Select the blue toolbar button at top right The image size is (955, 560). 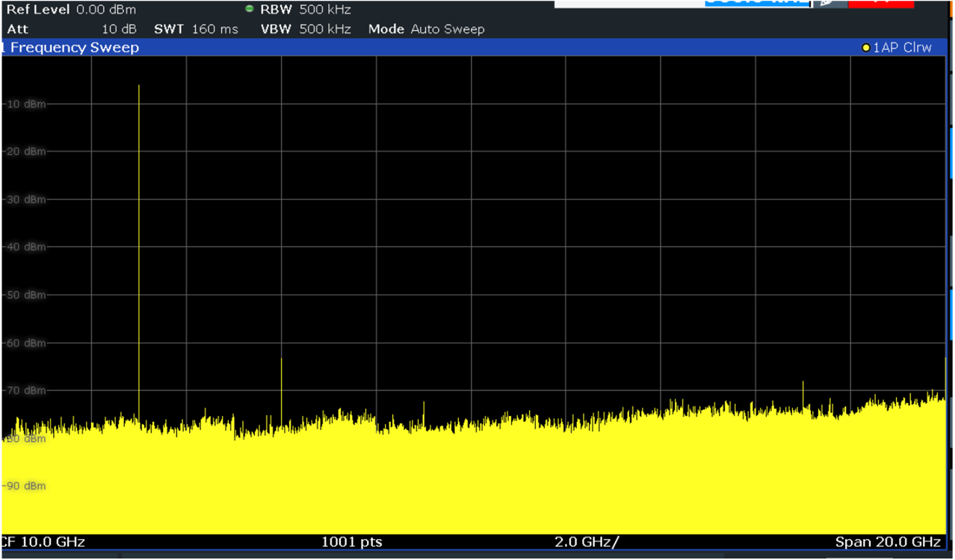pyautogui.click(x=755, y=4)
